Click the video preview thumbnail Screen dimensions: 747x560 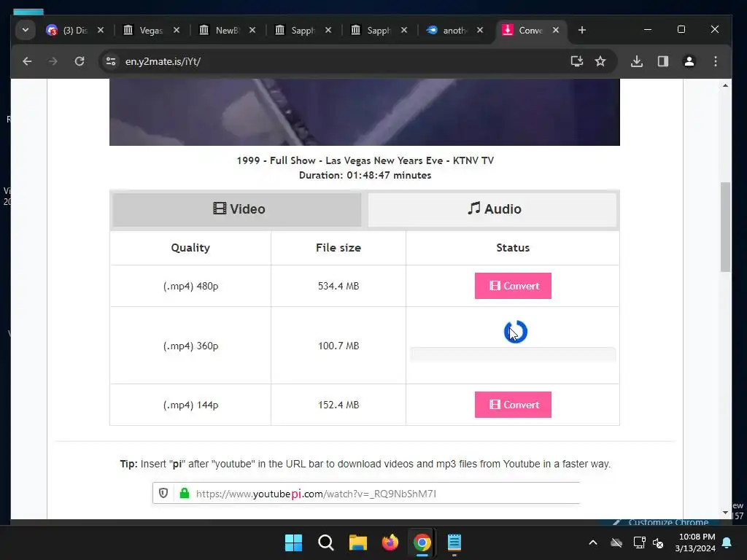[x=365, y=112]
